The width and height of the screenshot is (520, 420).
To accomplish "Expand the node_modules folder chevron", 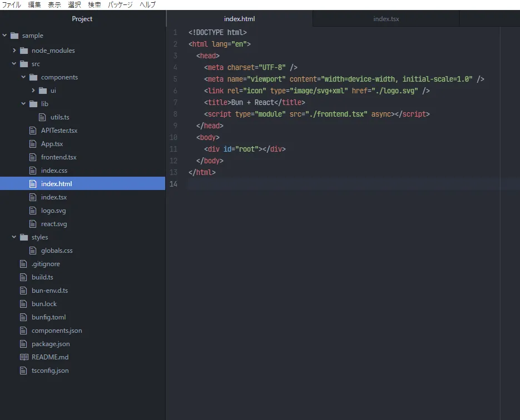I will pos(14,51).
